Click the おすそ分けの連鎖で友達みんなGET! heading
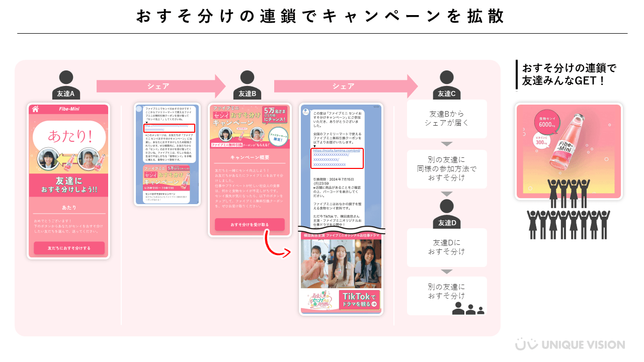The image size is (644, 362). (x=569, y=74)
